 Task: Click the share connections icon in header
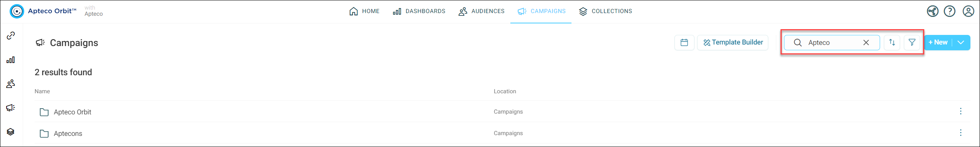pyautogui.click(x=932, y=11)
